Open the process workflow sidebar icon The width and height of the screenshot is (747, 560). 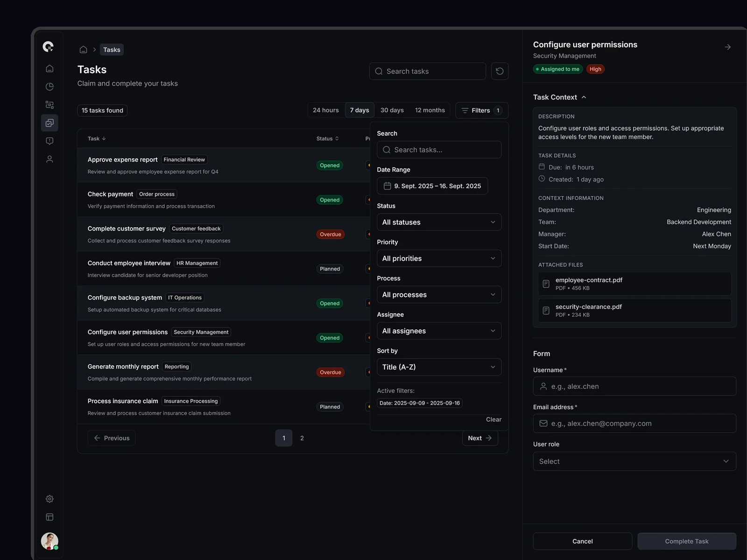click(49, 105)
